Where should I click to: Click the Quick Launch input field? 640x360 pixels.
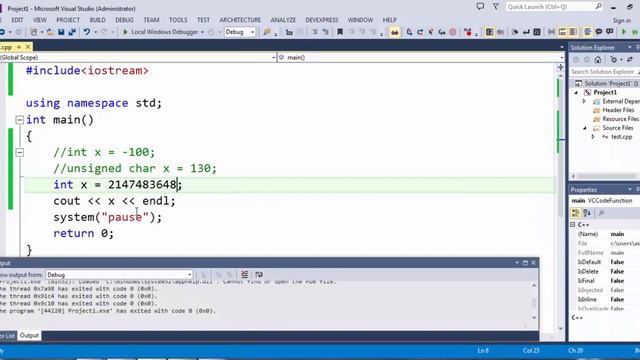point(551,7)
